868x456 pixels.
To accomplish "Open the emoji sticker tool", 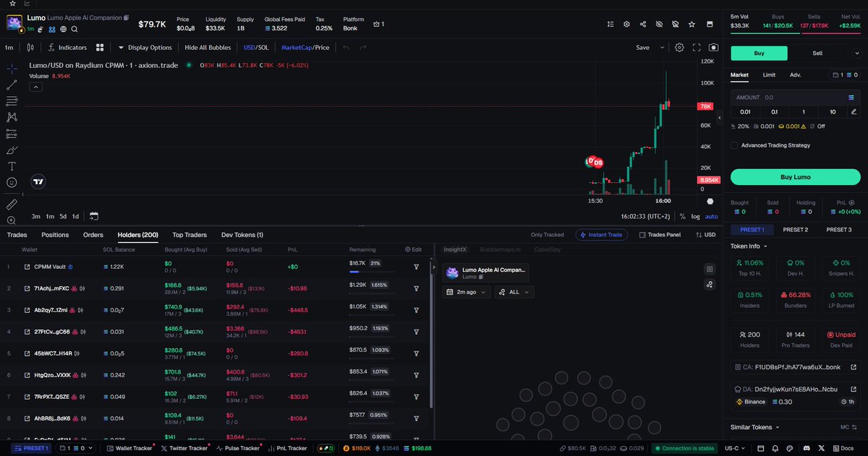I will (x=12, y=183).
